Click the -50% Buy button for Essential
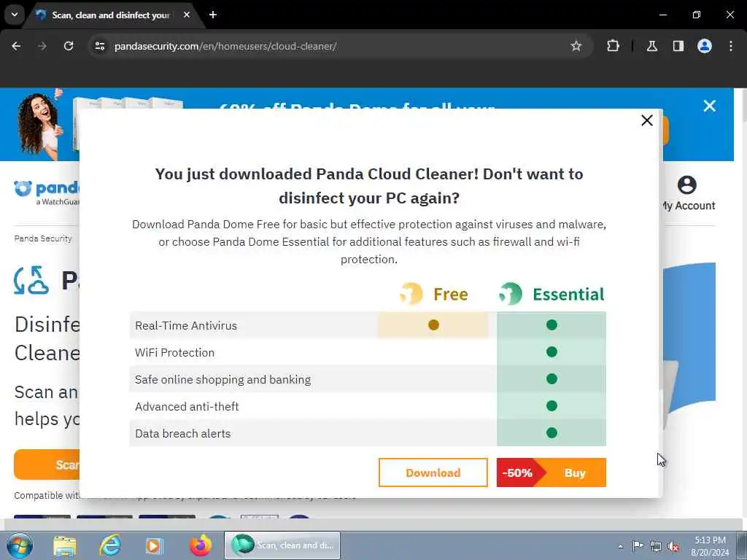 pos(551,472)
